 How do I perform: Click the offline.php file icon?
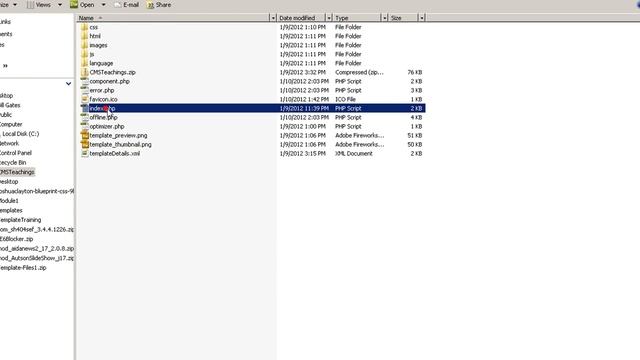click(84, 117)
